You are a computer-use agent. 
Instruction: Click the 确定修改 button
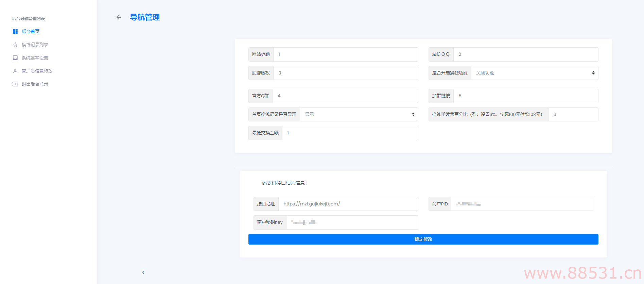(x=423, y=239)
